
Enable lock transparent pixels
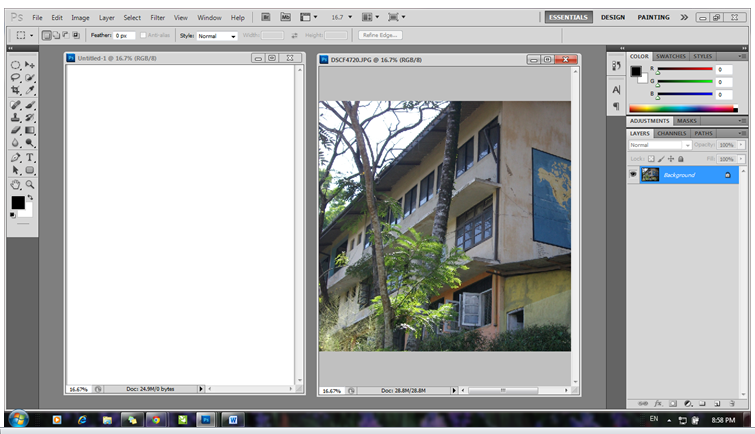[x=651, y=159]
